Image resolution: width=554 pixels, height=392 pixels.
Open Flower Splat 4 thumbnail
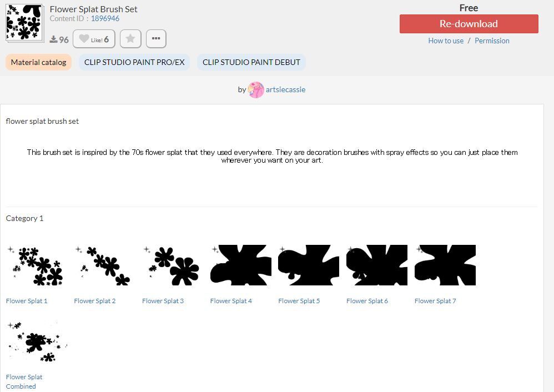[240, 265]
